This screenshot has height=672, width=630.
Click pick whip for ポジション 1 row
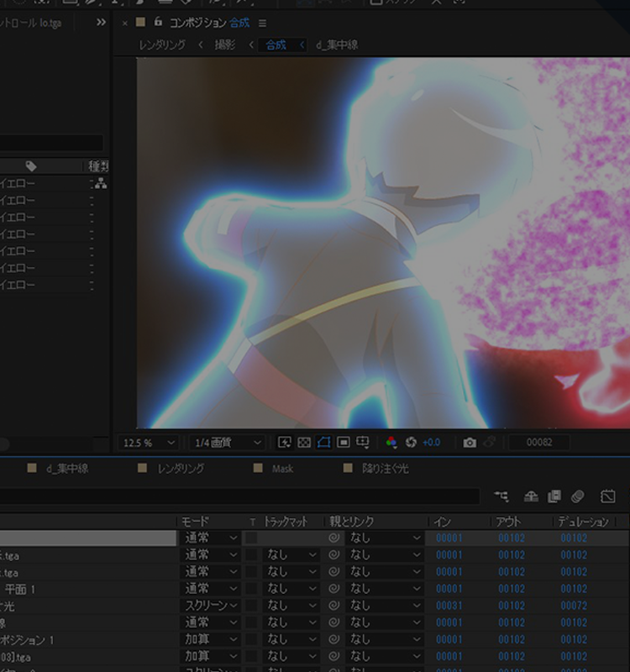point(334,639)
